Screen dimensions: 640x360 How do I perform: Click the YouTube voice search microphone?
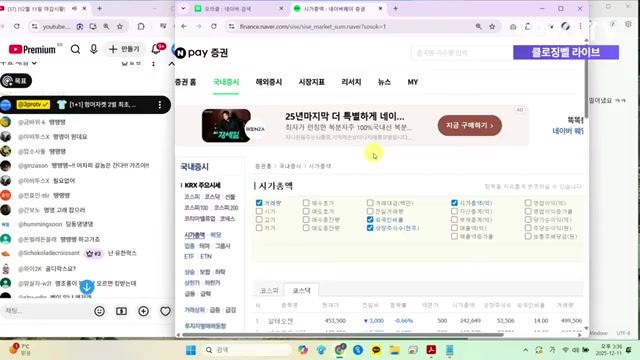[x=93, y=49]
